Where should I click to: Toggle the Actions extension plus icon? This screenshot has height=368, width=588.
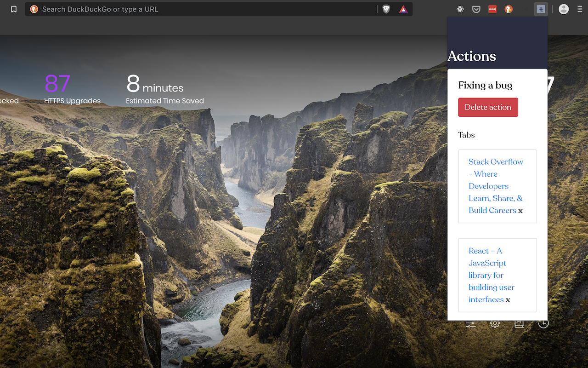[541, 9]
